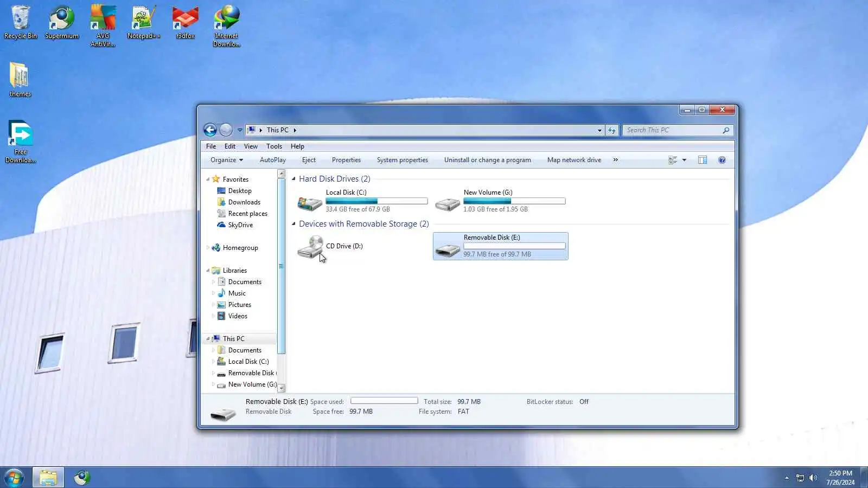Open Explorer Help question mark icon

[722, 160]
